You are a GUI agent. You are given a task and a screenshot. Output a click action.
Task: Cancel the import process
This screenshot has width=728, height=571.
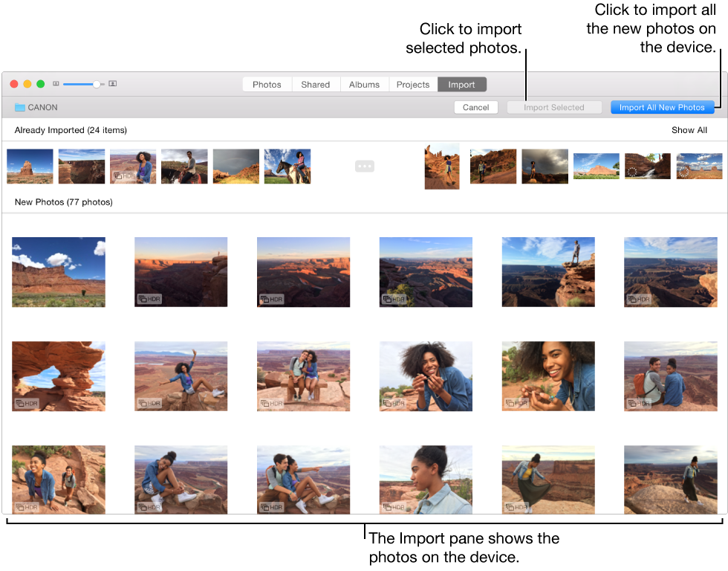point(475,107)
